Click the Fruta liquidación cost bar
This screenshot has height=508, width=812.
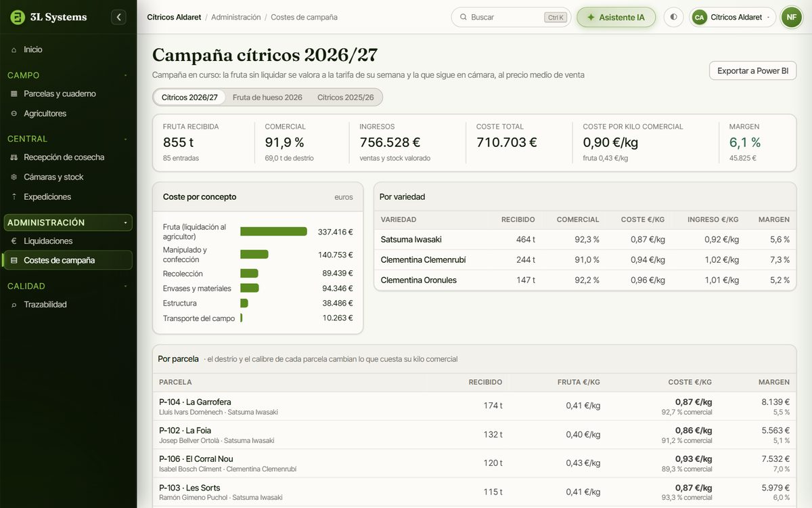point(273,232)
